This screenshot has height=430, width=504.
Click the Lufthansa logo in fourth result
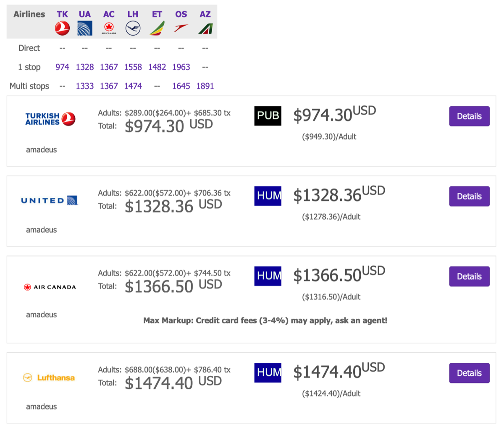(x=49, y=378)
